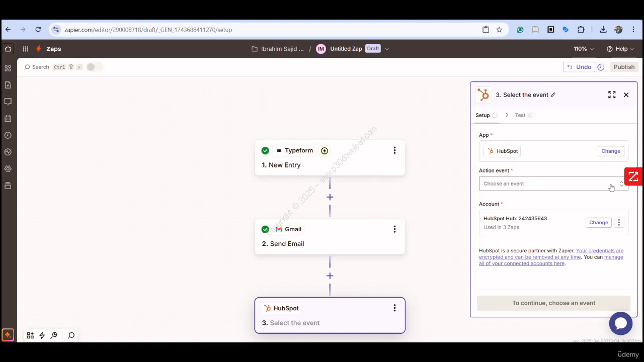Open 'Your credentials are encrypted' link

pyautogui.click(x=551, y=253)
